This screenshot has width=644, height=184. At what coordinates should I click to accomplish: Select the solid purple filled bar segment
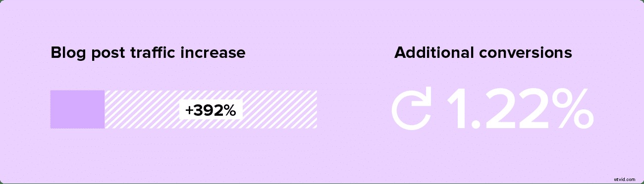[77, 109]
